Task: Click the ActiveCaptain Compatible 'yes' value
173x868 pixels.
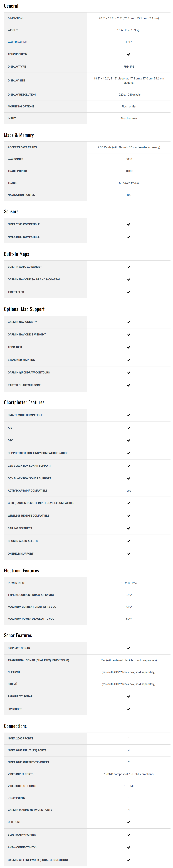Action: click(x=129, y=491)
